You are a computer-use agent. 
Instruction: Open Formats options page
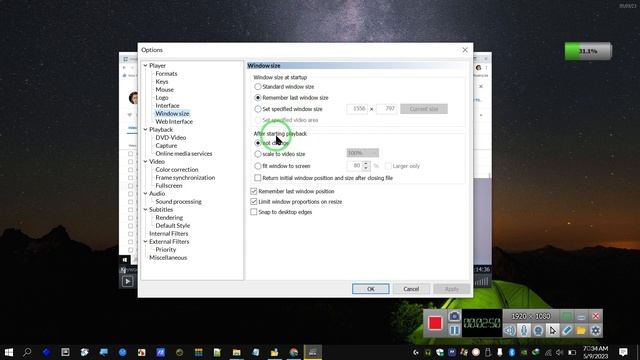pos(166,73)
